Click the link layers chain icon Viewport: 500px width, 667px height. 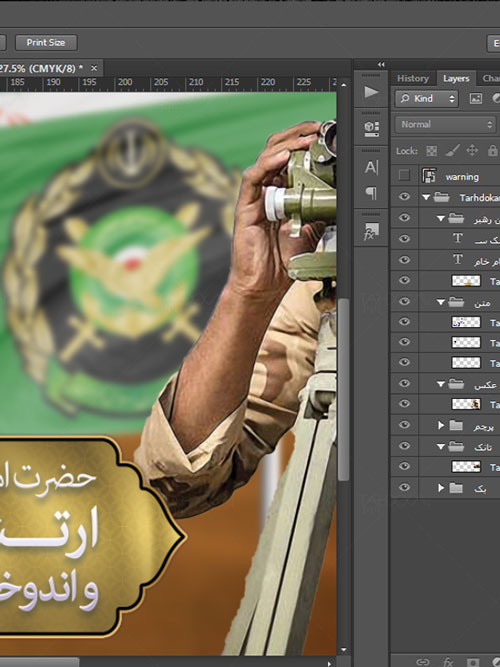[423, 661]
